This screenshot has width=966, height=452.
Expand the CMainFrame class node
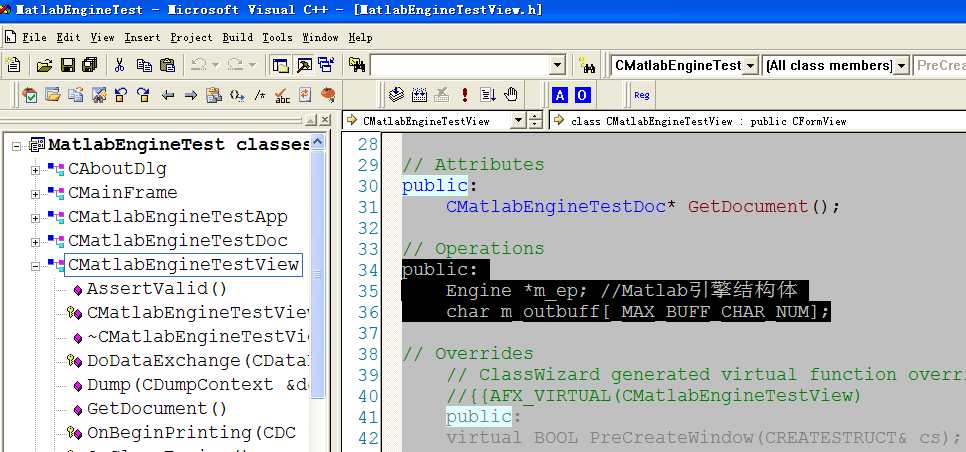35,194
